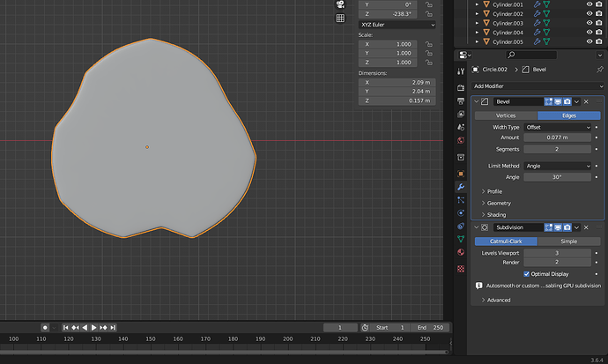This screenshot has width=608, height=364.
Task: Select Simple subdivision type
Action: 569,241
